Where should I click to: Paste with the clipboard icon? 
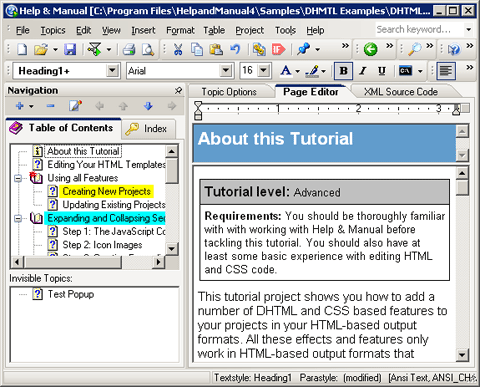[x=216, y=49]
